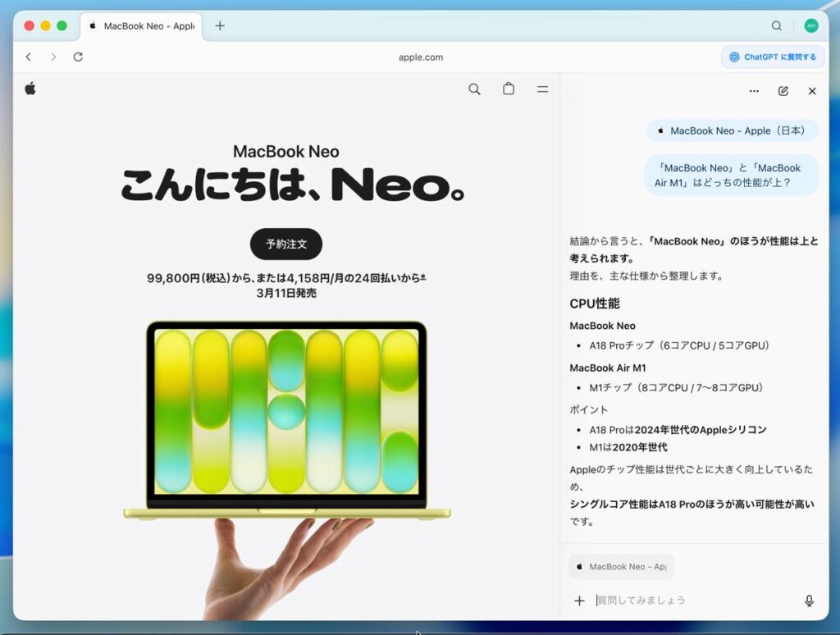Start a new chat with compose icon

(783, 91)
